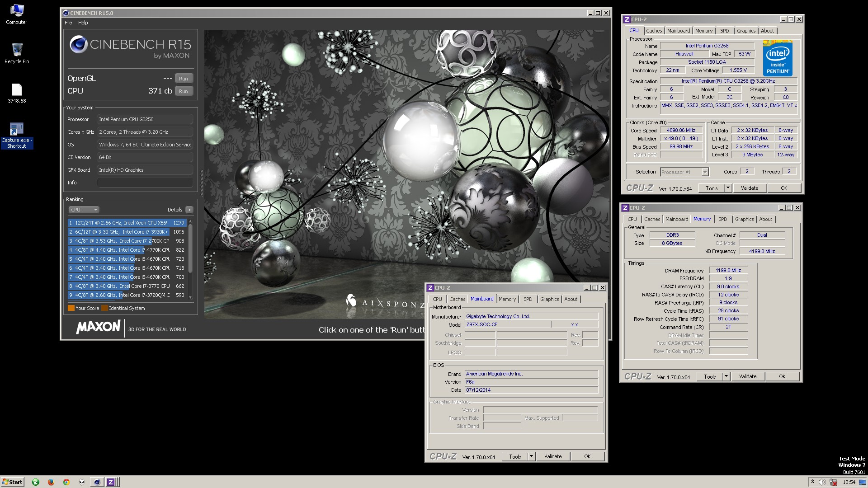Click the Intel Inside Pentium logo

pyautogui.click(x=778, y=58)
